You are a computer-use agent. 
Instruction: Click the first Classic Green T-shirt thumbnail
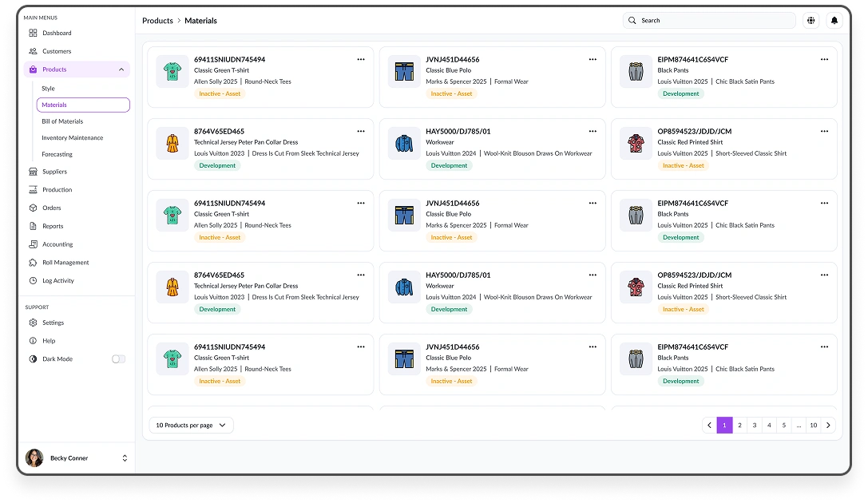172,72
